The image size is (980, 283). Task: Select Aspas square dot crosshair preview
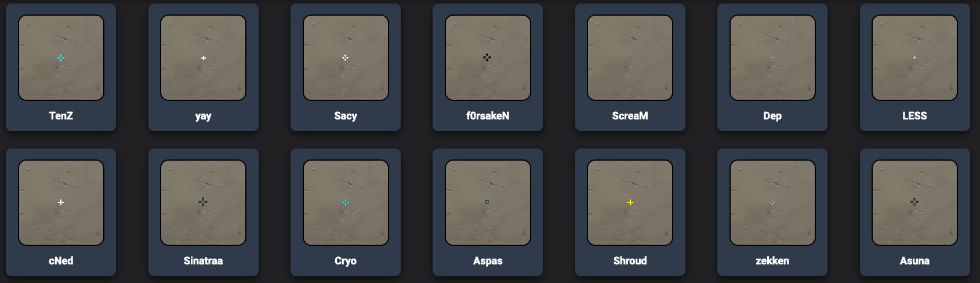click(x=488, y=202)
